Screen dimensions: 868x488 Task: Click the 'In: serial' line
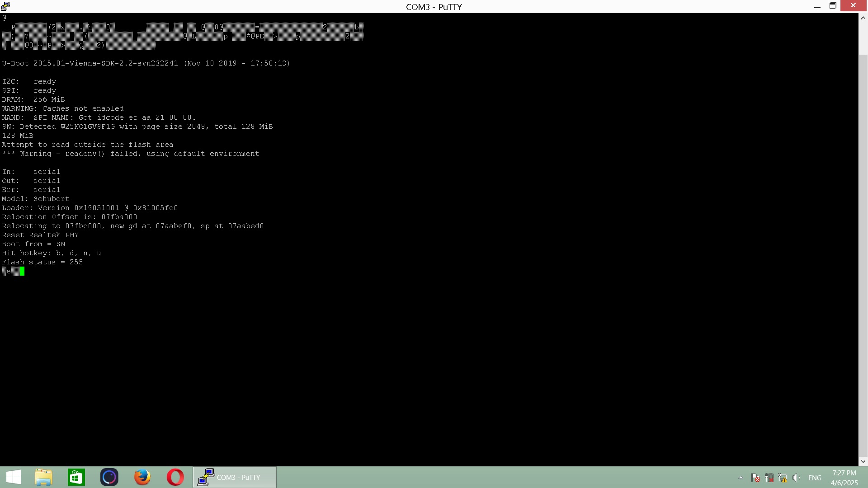click(31, 172)
